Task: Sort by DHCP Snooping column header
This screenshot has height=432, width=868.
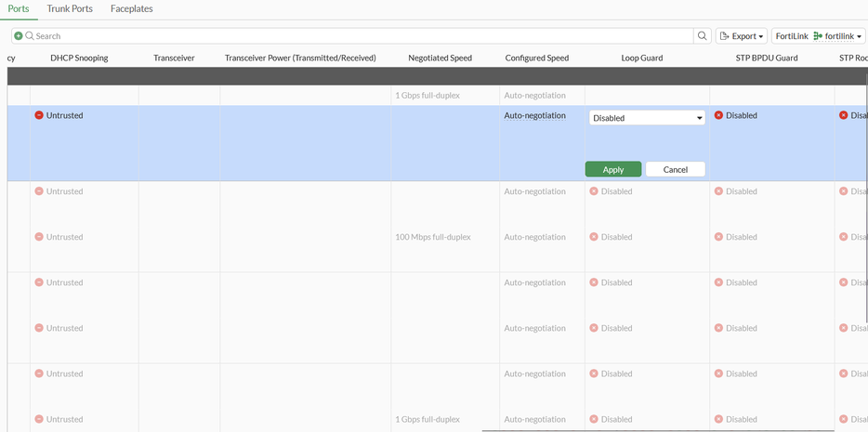Action: (79, 59)
